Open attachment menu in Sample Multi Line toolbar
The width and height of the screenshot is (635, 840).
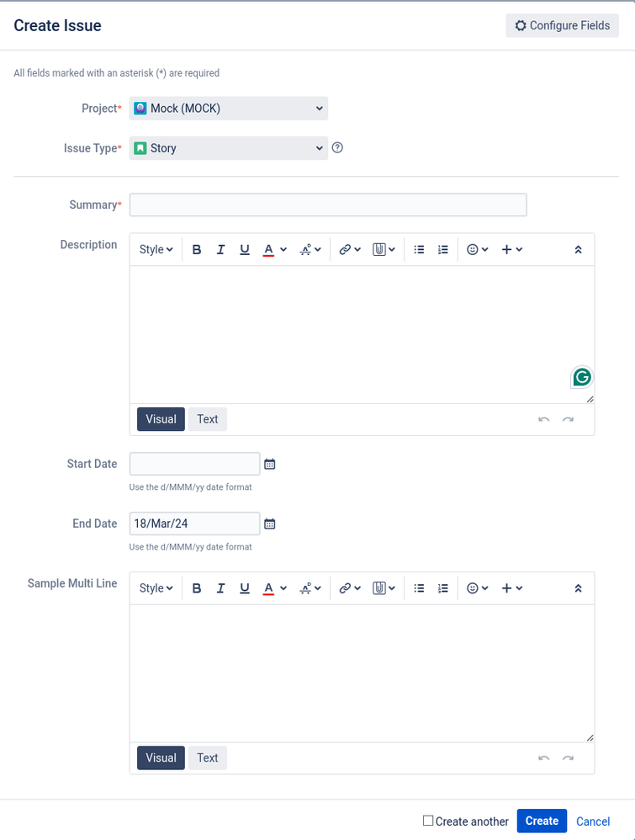click(384, 588)
